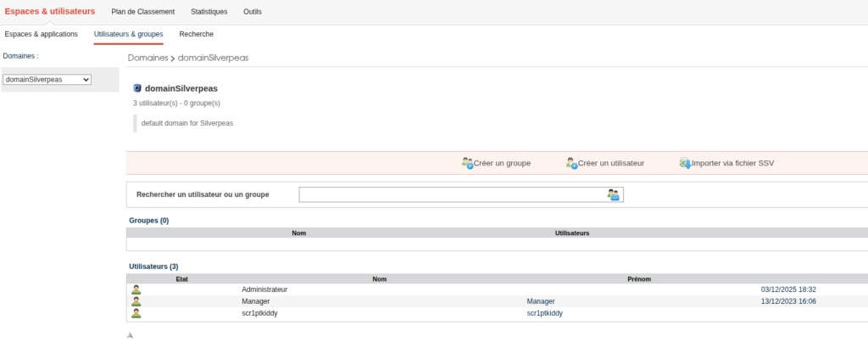Open the Statistiques menu
The width and height of the screenshot is (868, 348).
[x=209, y=12]
